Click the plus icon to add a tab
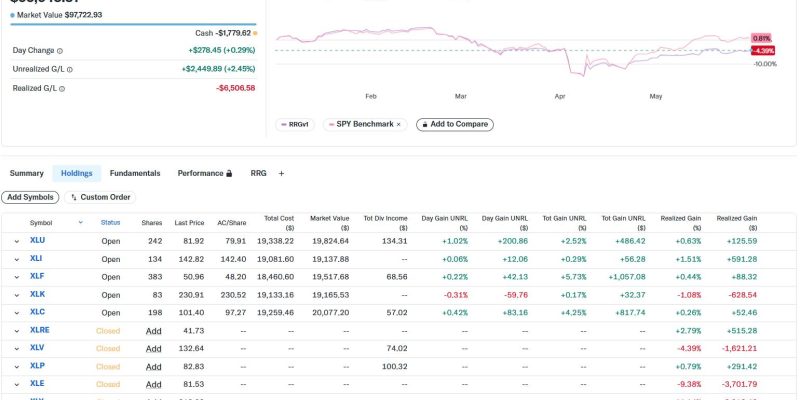This screenshot has width=800, height=400. pyautogui.click(x=281, y=173)
